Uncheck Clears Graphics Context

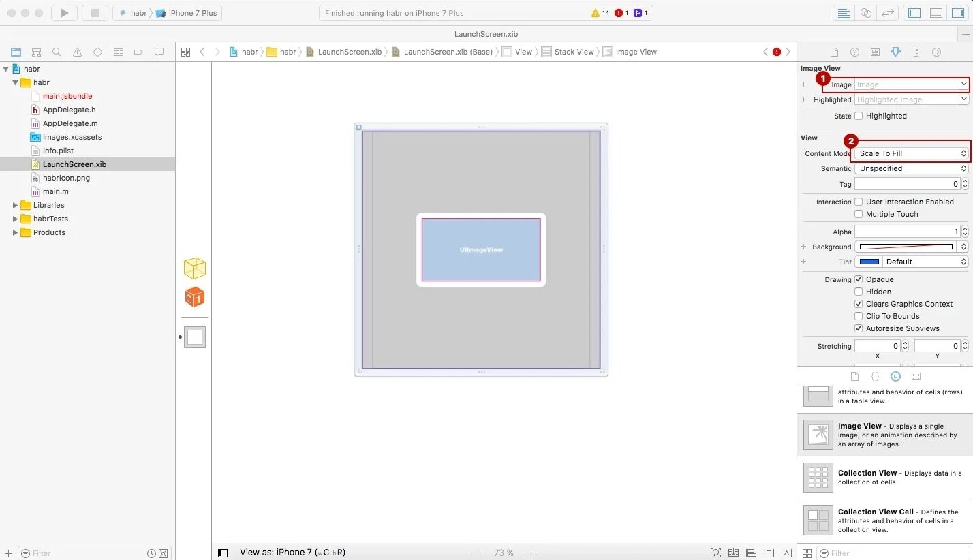[859, 304]
